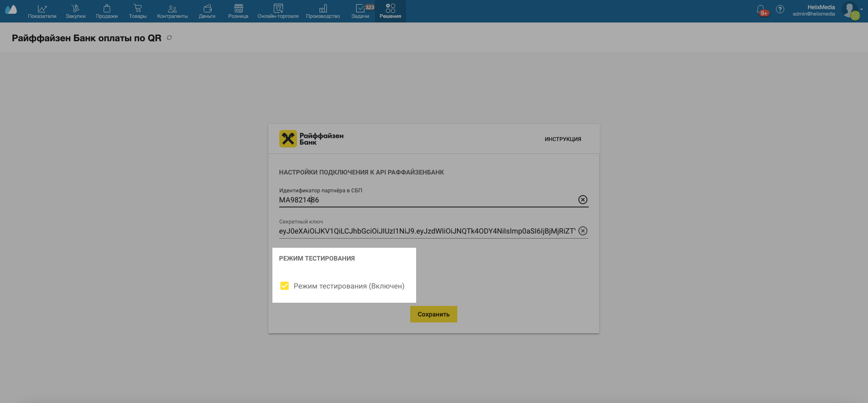Image resolution: width=868 pixels, height=403 pixels.
Task: Open Онлайн-торговля section
Action: point(278,11)
